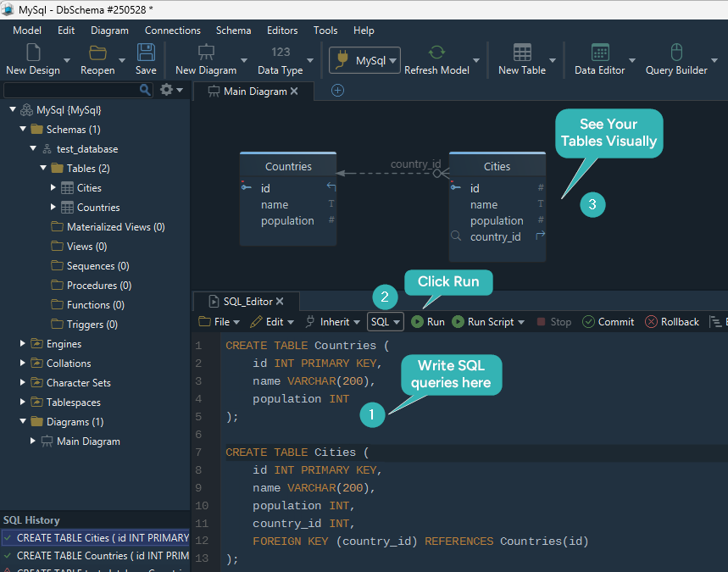Open the Query Builder mouse icon
728x572 pixels.
[676, 52]
